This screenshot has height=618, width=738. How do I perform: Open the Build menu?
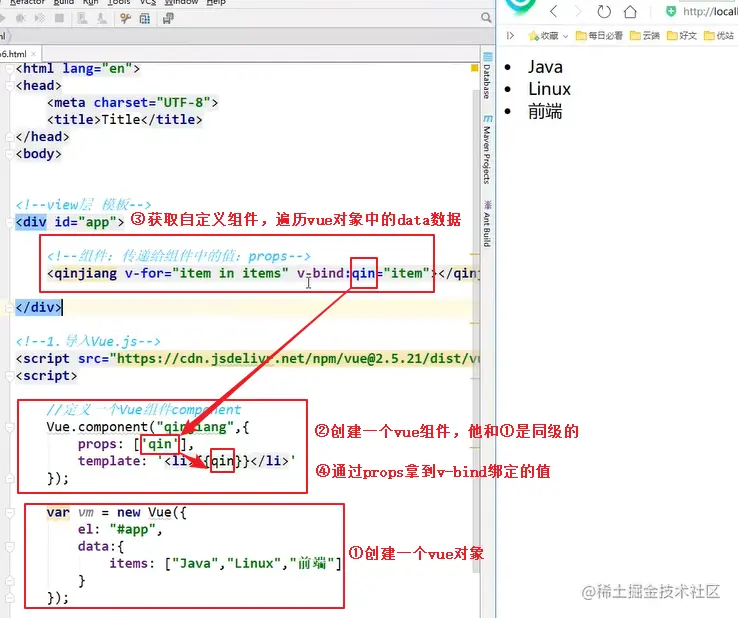pos(64,2)
